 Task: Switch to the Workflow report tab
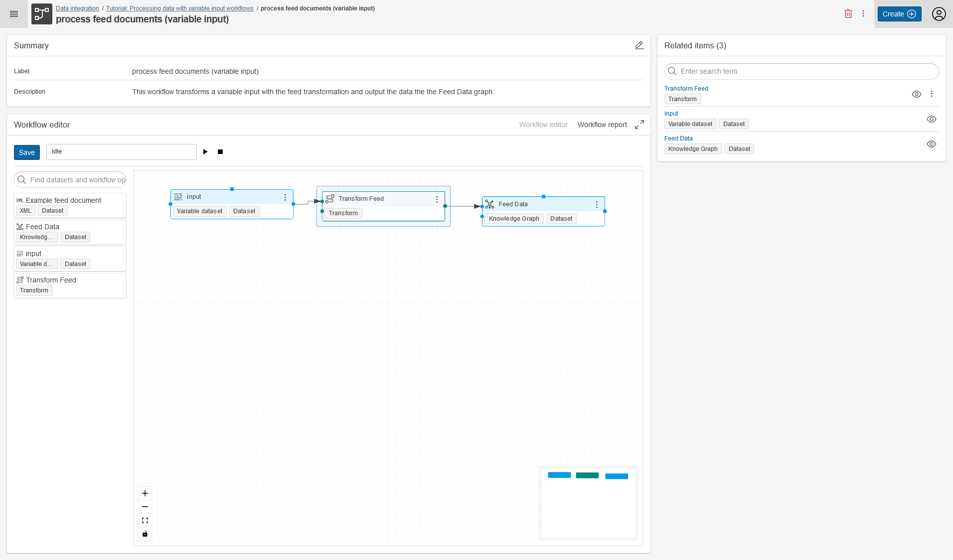pos(602,125)
